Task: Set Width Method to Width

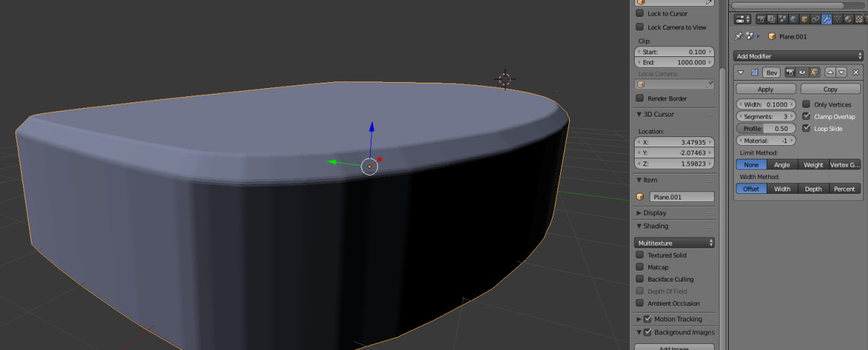Action: coord(782,189)
